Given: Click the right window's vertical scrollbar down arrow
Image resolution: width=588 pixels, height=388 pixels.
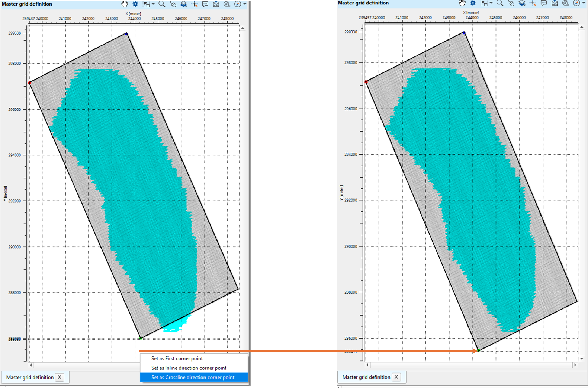Looking at the screenshot, I should pyautogui.click(x=582, y=359).
